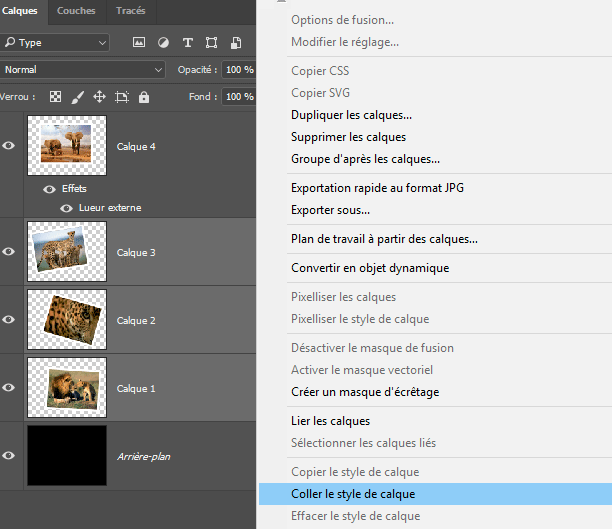
Task: Click the lock all padlock icon
Action: (x=144, y=97)
